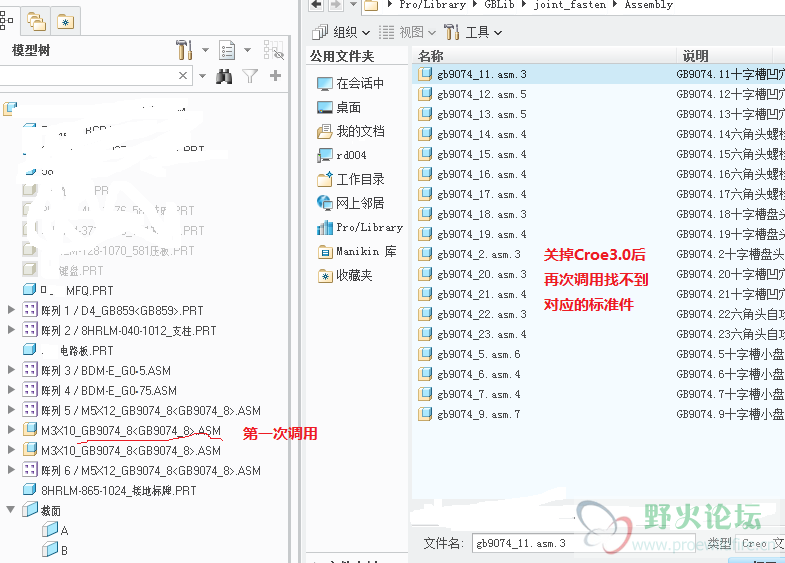Expand 阵列 4 / BDM-E_G0-75.ASM node
Screen dimensions: 785x563
pos(11,390)
